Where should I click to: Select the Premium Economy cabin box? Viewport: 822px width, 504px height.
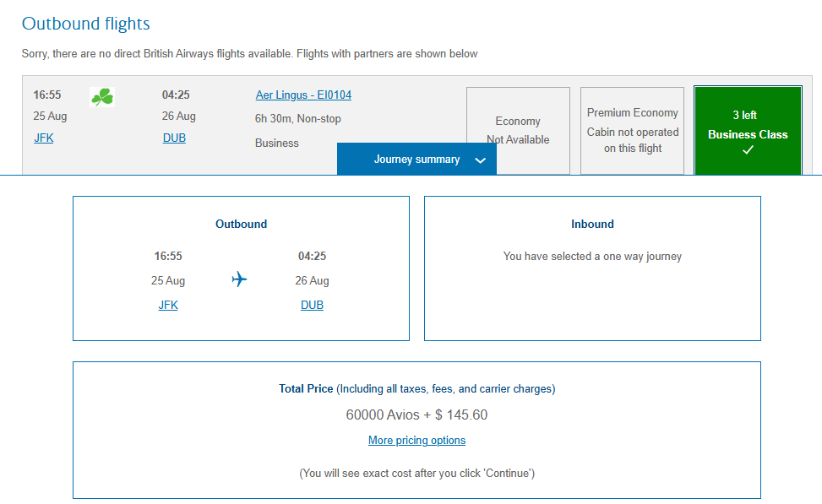pyautogui.click(x=632, y=131)
